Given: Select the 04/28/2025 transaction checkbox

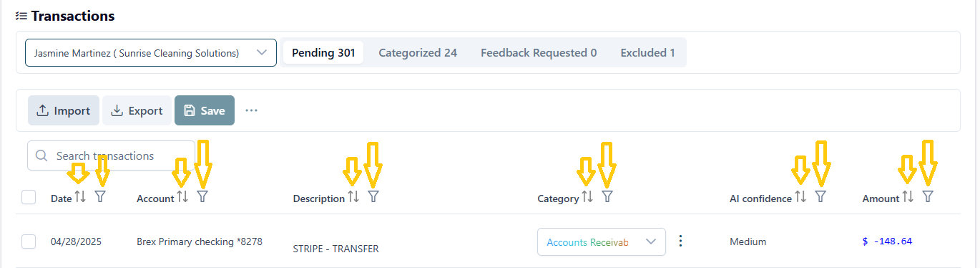Looking at the screenshot, I should pyautogui.click(x=29, y=241).
